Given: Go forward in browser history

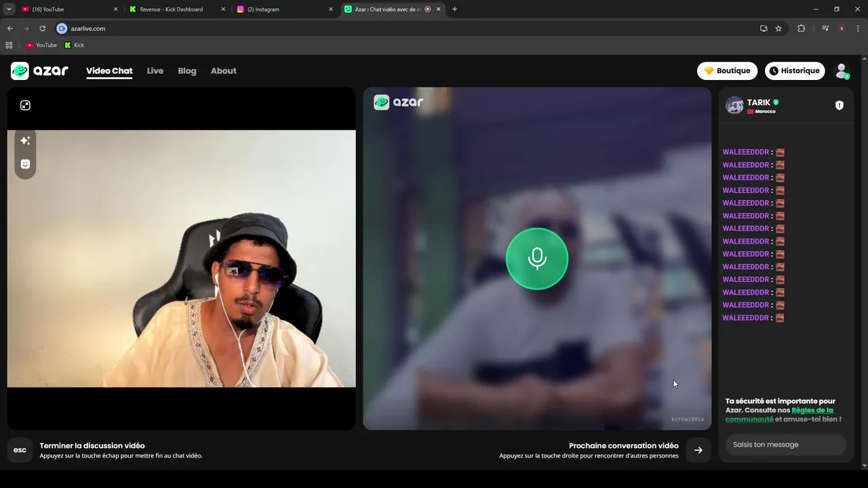Looking at the screenshot, I should coord(26,28).
